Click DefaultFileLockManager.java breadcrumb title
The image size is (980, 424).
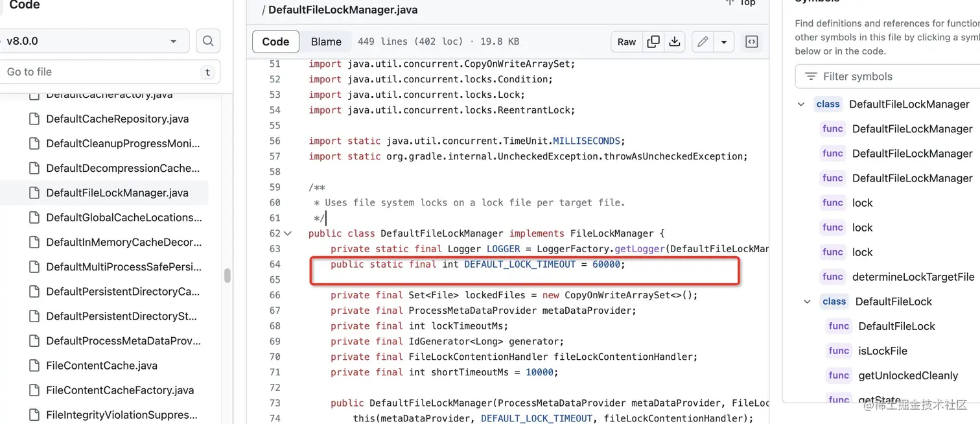click(343, 10)
